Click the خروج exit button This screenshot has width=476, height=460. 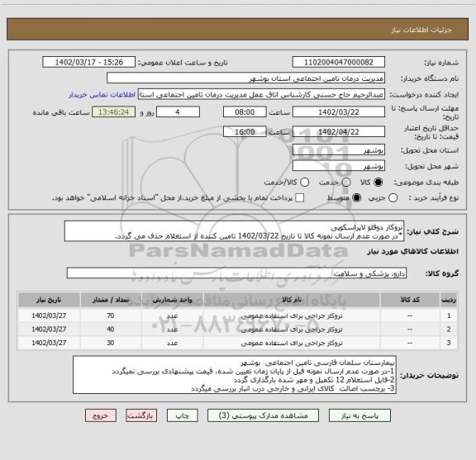(101, 415)
